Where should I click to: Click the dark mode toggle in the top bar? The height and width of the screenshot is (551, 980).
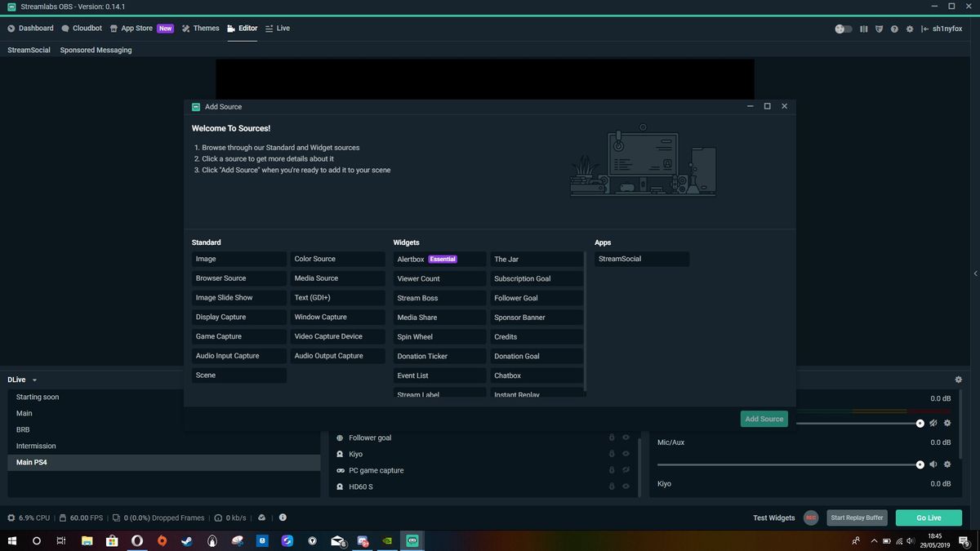842,29
